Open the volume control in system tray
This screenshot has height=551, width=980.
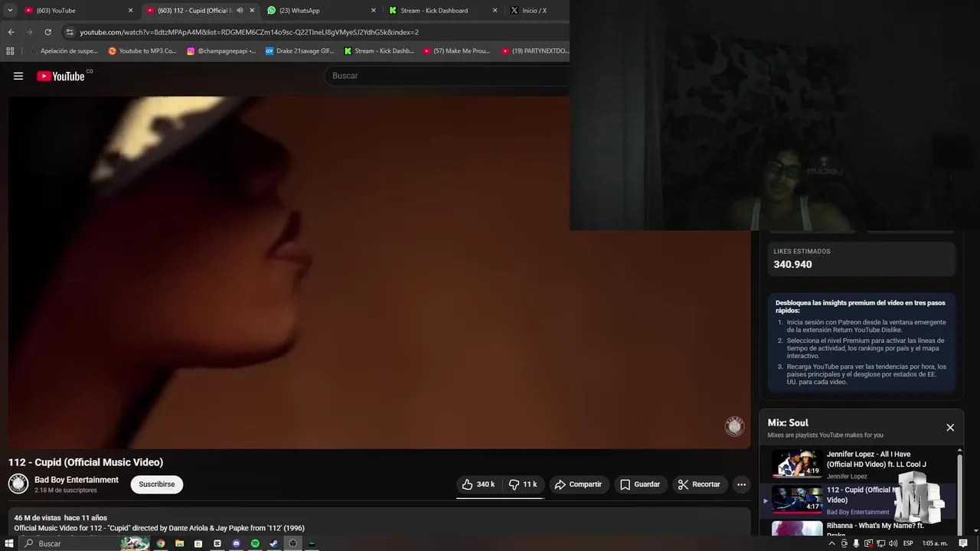click(x=893, y=543)
